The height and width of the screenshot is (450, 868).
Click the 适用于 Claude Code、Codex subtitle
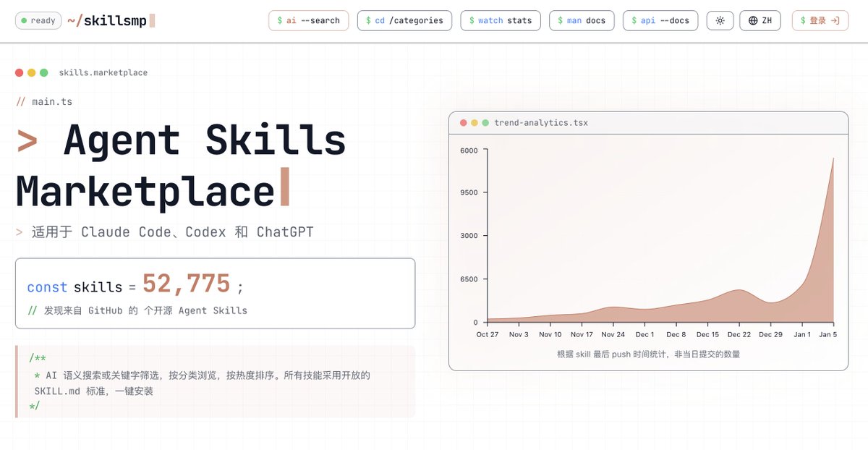[165, 232]
